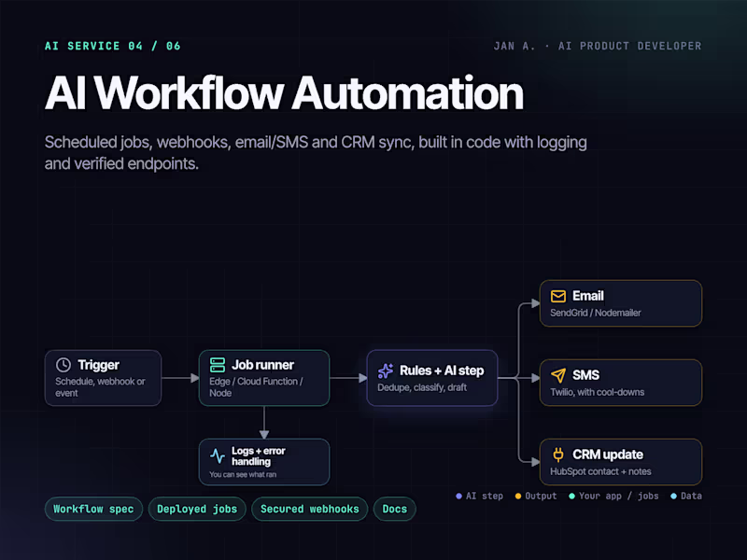Screen dimensions: 747x560
Task: Click the green Your app / jobs legend dot
Action: [x=571, y=497]
